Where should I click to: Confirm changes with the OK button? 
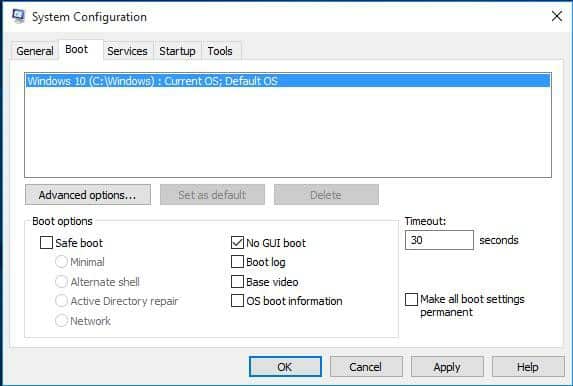click(285, 367)
